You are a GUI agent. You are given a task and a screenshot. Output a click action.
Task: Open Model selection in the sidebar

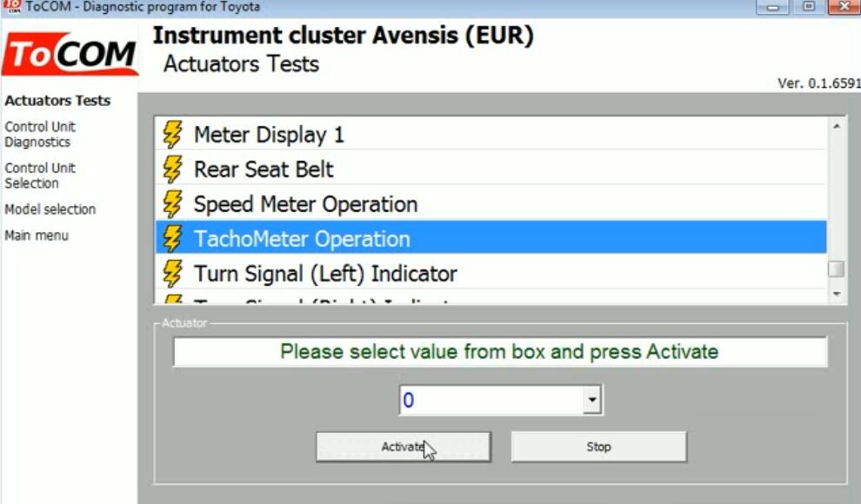(x=50, y=209)
